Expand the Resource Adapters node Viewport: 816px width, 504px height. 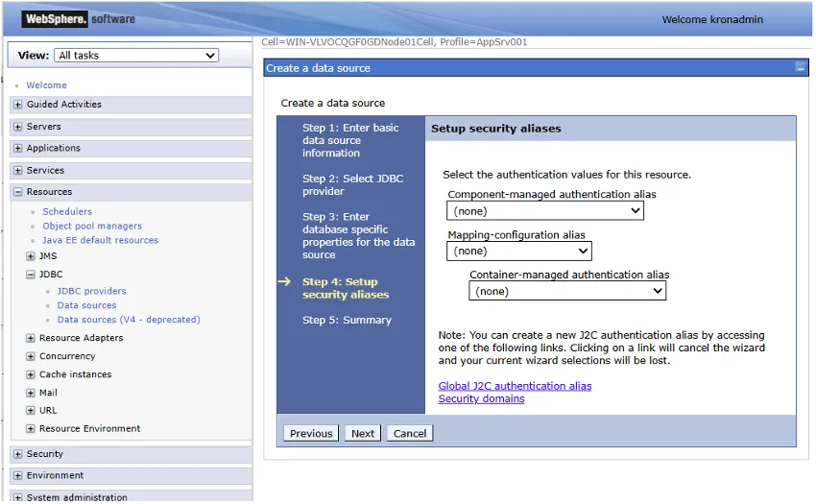click(x=31, y=339)
